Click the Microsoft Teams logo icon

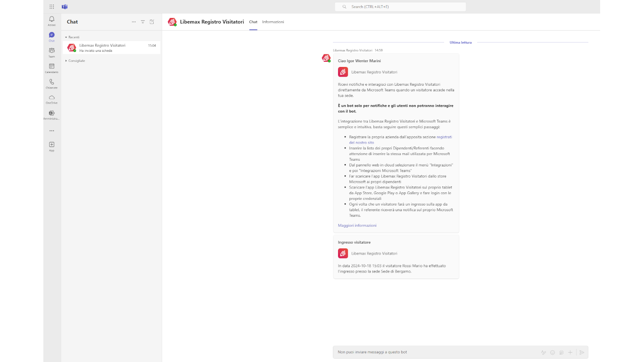tap(65, 7)
